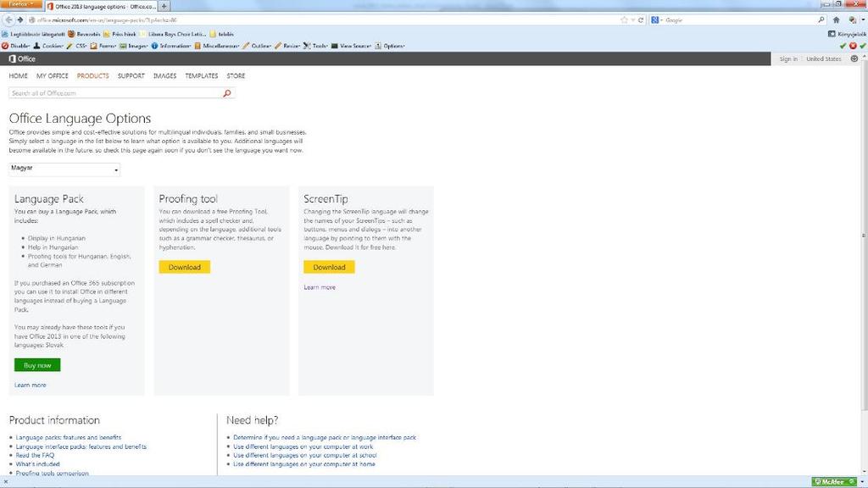
Task: Click the Sign in link
Action: (x=788, y=58)
